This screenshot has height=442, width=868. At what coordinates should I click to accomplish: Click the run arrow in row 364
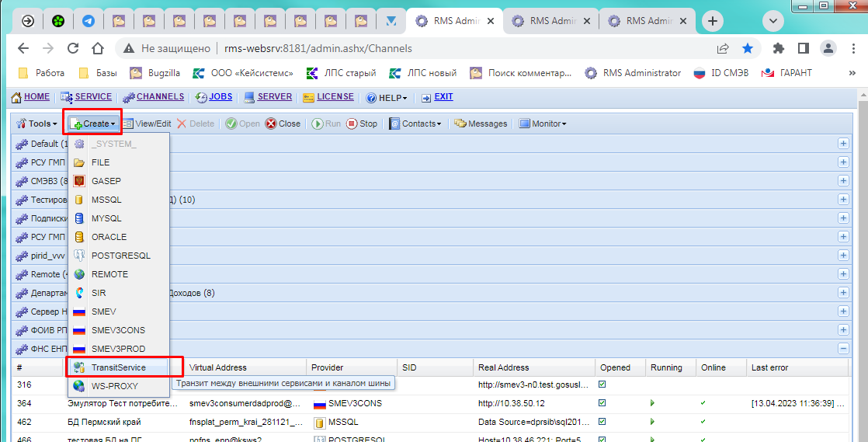pos(652,403)
